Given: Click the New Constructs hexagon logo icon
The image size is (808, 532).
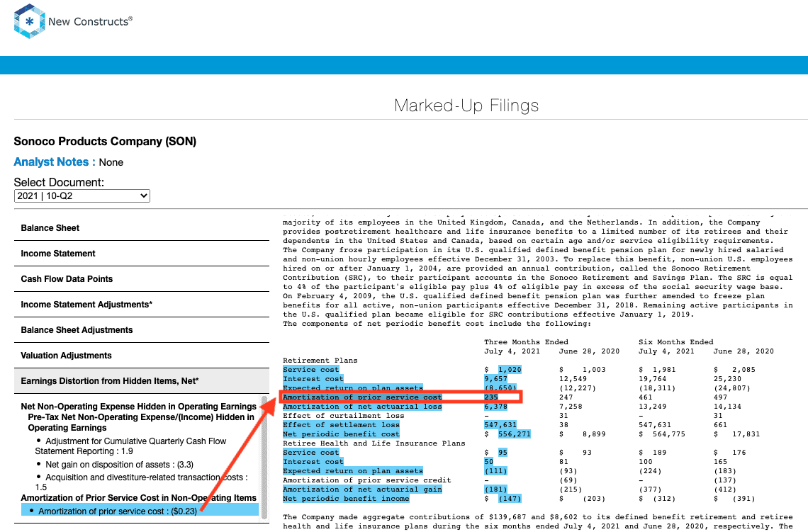Looking at the screenshot, I should point(29,21).
